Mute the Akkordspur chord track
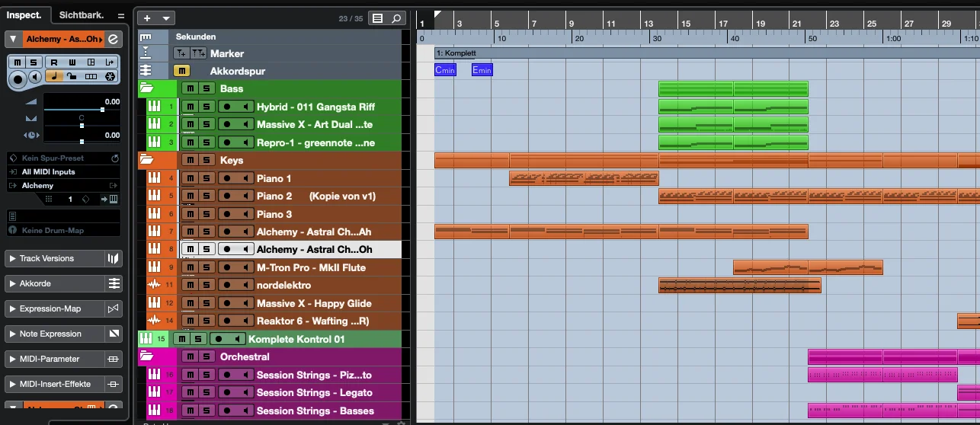The image size is (980, 425). [181, 71]
